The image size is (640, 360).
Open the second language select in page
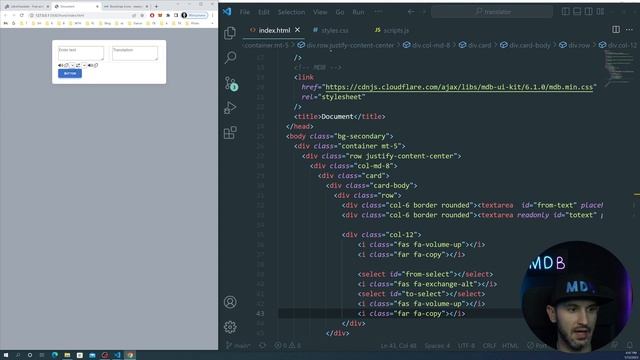84,65
